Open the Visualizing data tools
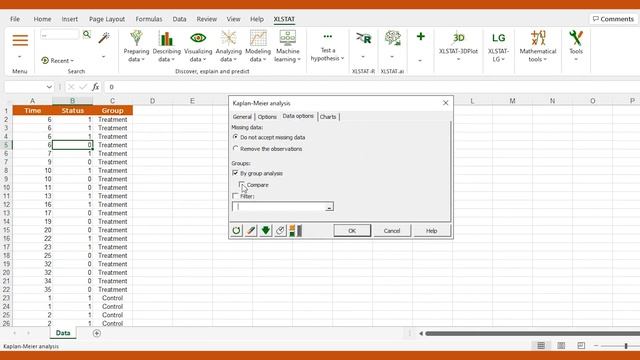This screenshot has width=640, height=360. point(198,47)
